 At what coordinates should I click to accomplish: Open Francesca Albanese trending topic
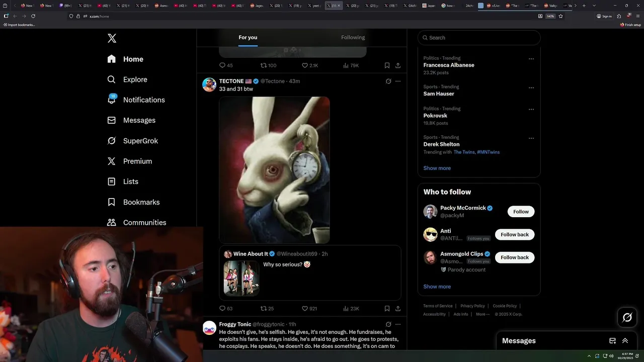(449, 65)
